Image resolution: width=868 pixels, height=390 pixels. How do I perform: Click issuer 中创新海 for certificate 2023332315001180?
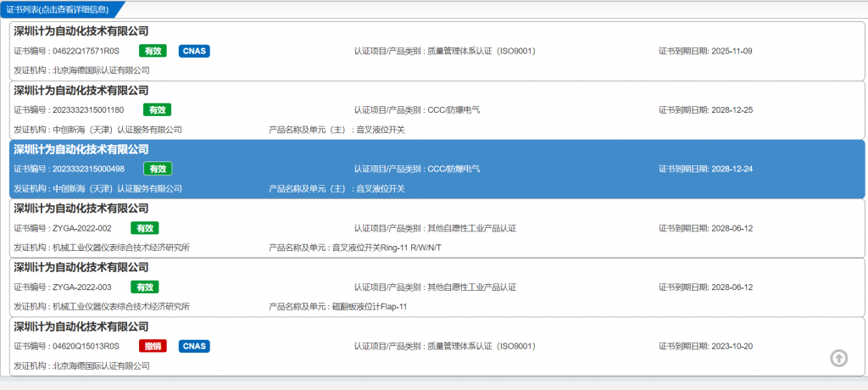point(117,130)
